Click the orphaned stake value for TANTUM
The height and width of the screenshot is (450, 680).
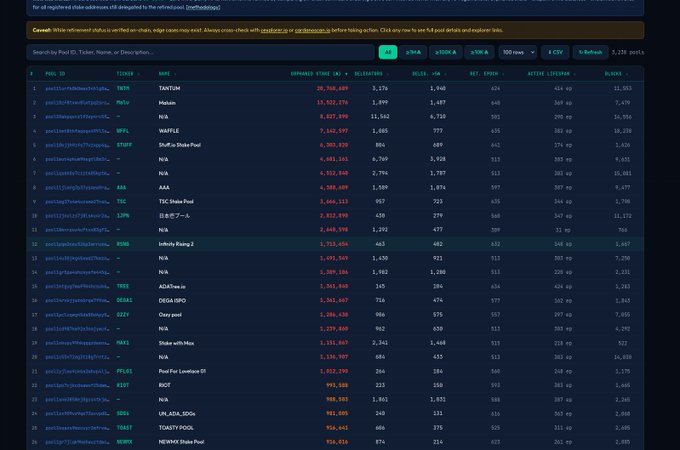tap(332, 88)
